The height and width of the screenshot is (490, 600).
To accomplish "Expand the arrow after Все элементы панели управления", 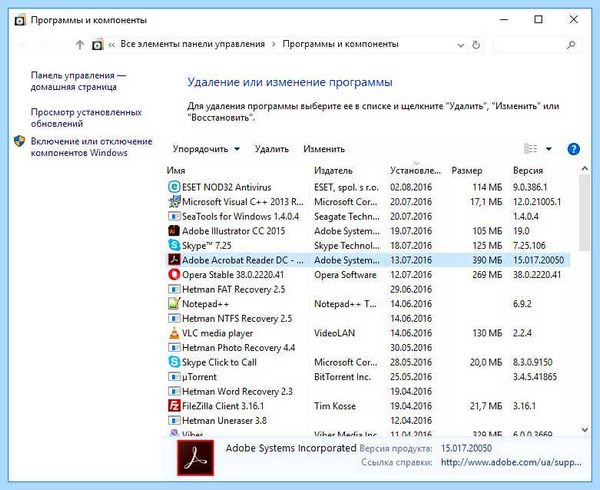I will 274,44.
